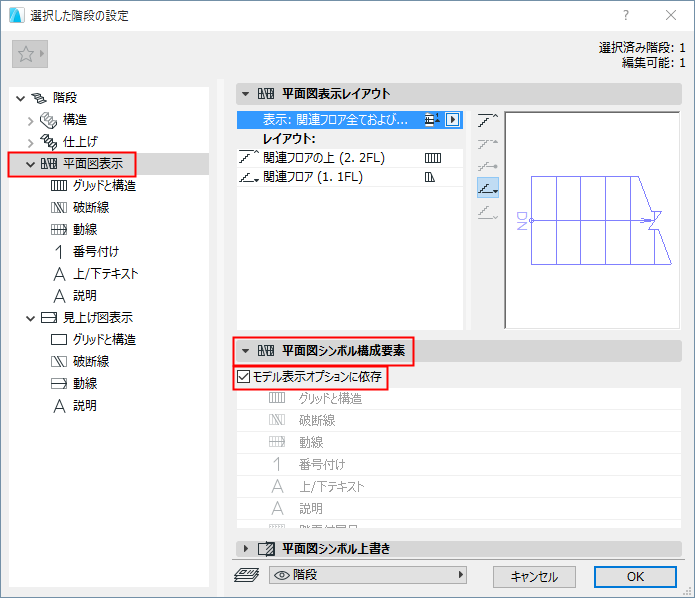Viewport: 695px width, 598px height.
Task: Open 破断線 under 見上げ図表示
Action: [91, 361]
